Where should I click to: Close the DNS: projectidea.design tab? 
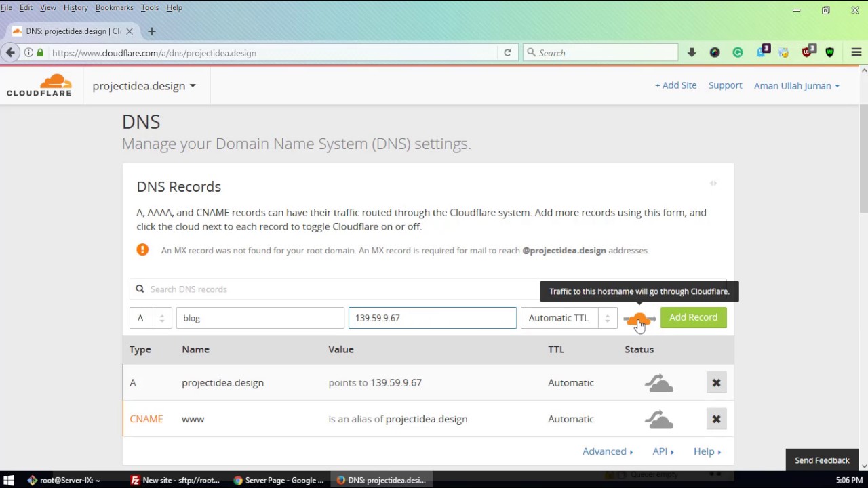pyautogui.click(x=130, y=31)
